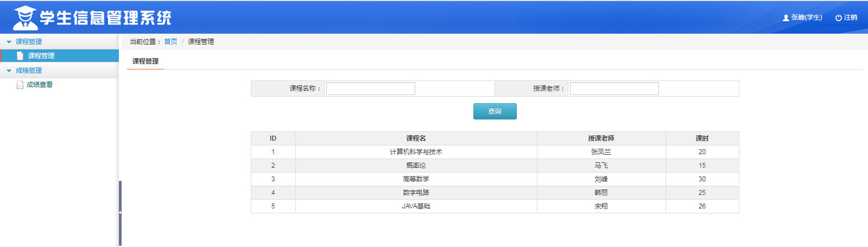Click the power icon for 注销

point(838,18)
